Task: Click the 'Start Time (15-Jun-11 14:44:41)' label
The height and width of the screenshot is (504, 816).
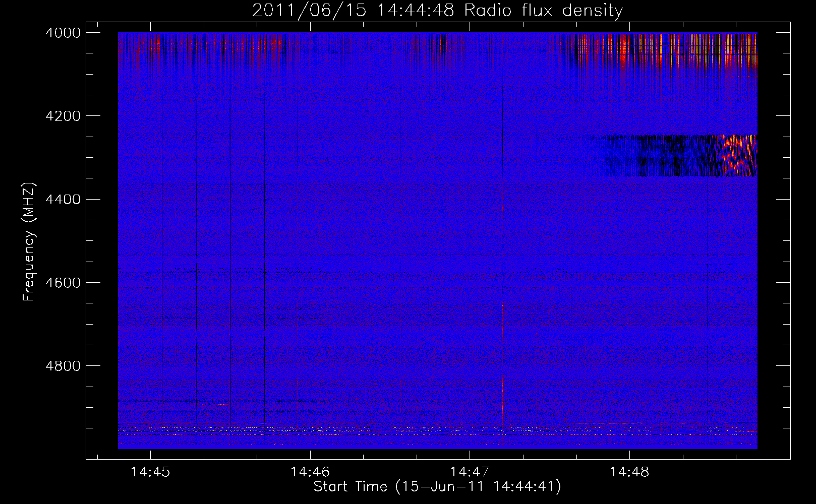Action: (437, 487)
